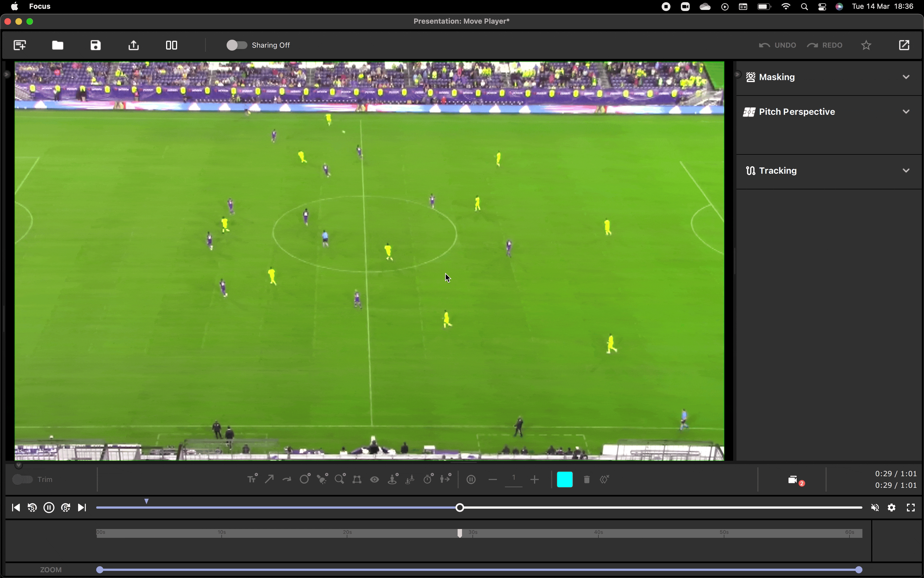Viewport: 924px width, 578px height.
Task: Click the Masking panel title
Action: pyautogui.click(x=777, y=77)
